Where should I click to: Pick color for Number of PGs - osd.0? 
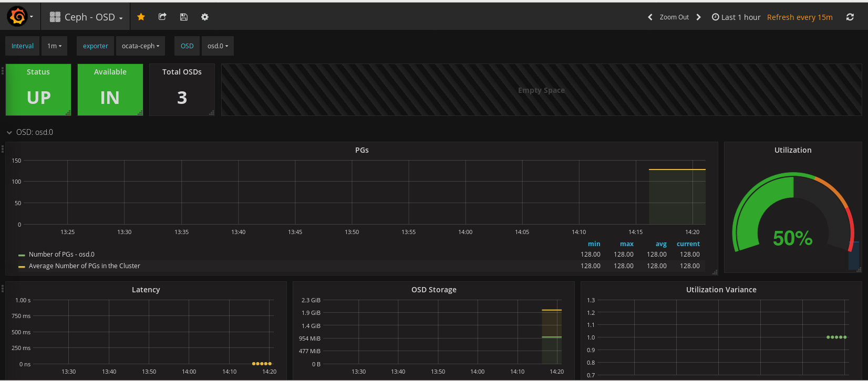[22, 255]
